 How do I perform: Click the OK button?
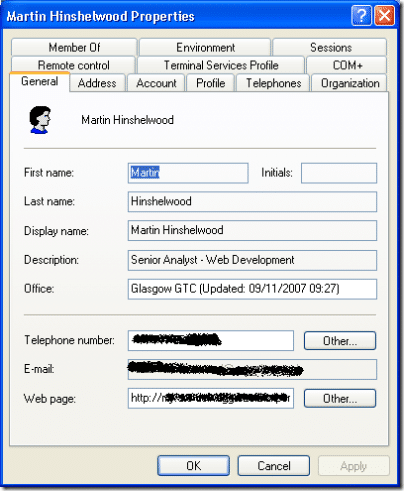coord(194,465)
